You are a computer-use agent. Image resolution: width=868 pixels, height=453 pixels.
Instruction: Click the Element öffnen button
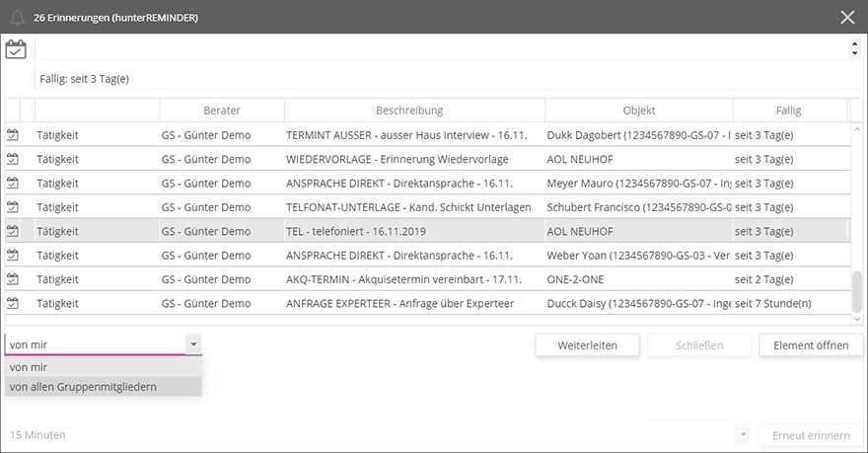pos(811,345)
